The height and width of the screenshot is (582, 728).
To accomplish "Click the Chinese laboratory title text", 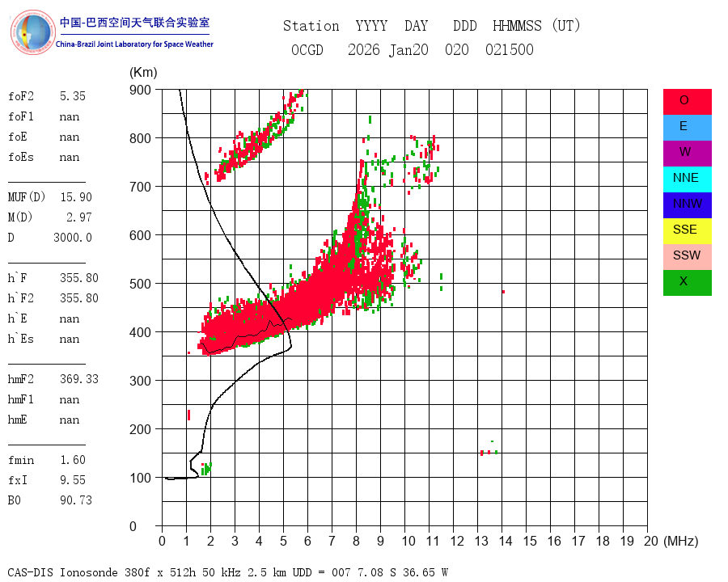I will click(134, 23).
